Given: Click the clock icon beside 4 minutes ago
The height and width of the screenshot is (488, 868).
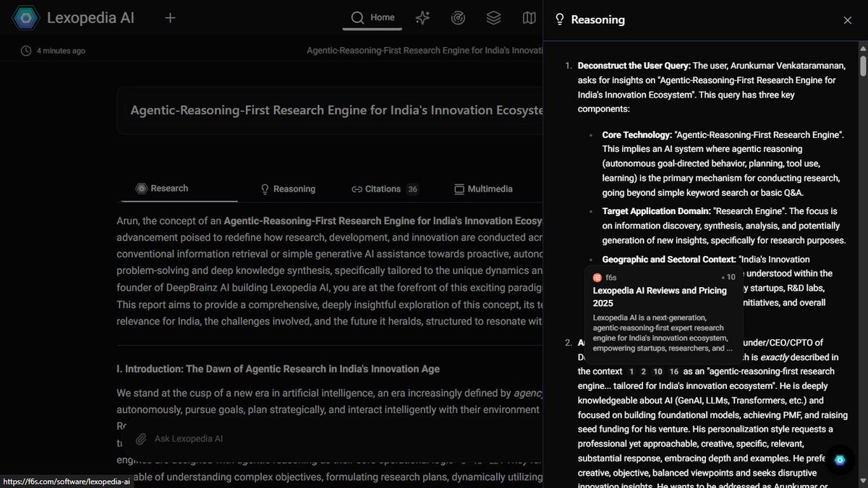Looking at the screenshot, I should coord(26,51).
